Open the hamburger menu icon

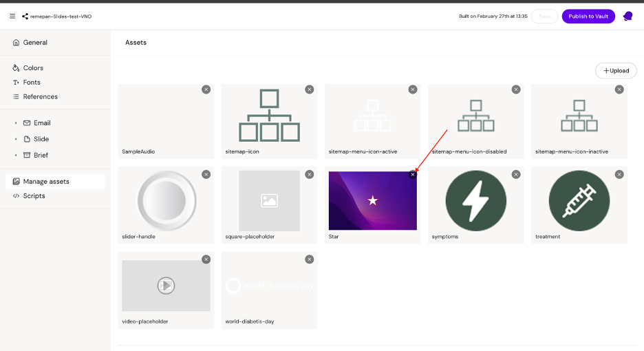coord(12,16)
